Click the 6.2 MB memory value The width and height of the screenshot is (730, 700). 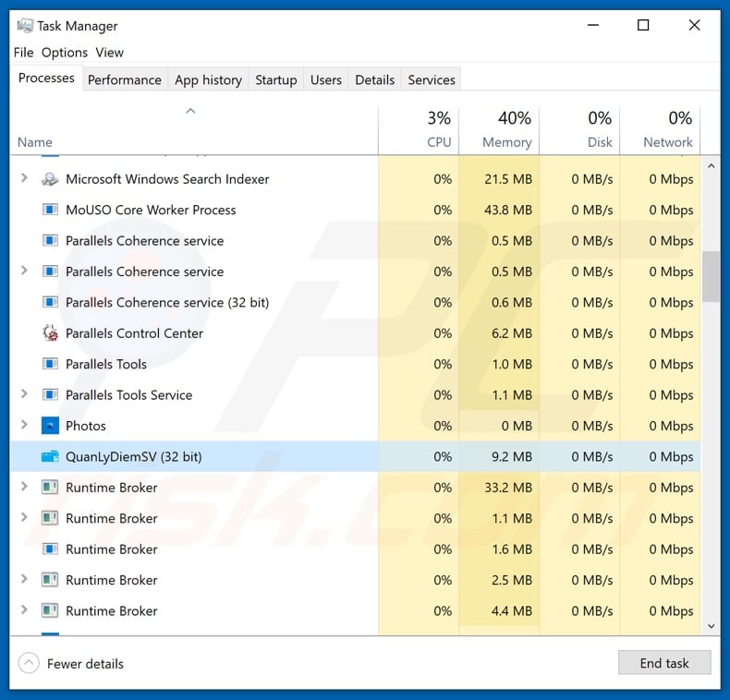pos(512,333)
